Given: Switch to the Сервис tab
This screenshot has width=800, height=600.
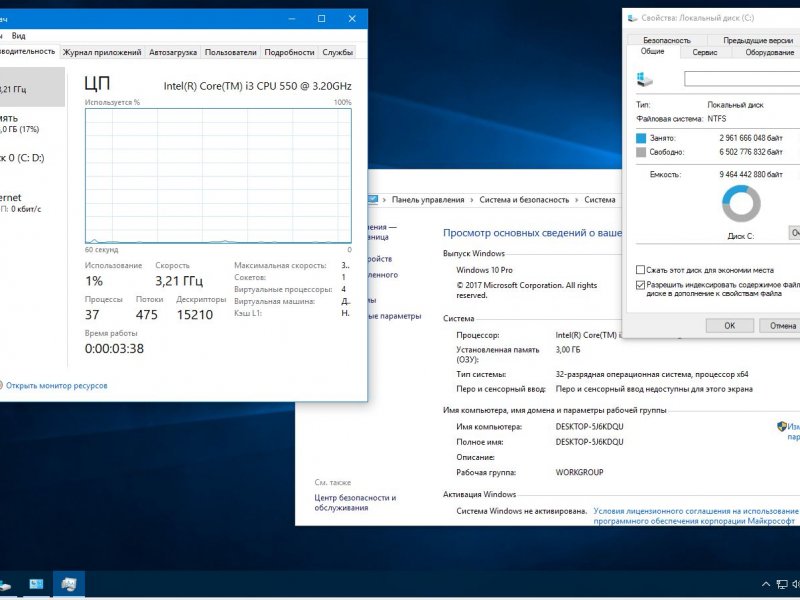Looking at the screenshot, I should pyautogui.click(x=705, y=52).
